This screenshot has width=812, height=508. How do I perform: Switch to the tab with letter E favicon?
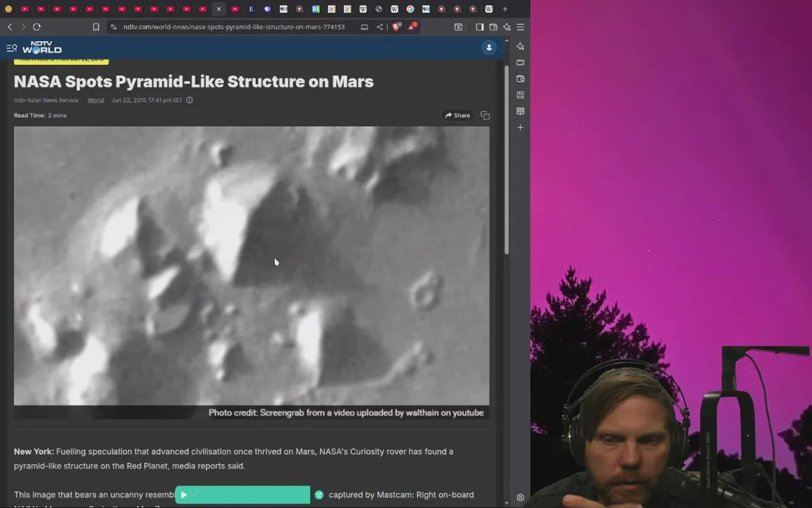coord(251,8)
